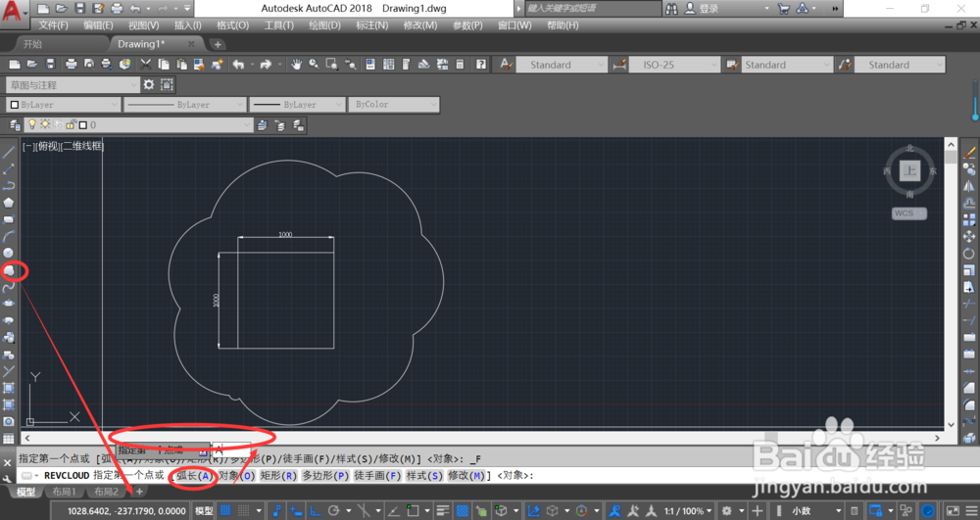Image resolution: width=980 pixels, height=520 pixels.
Task: Open the Layer Properties Manager icon
Action: [x=15, y=124]
